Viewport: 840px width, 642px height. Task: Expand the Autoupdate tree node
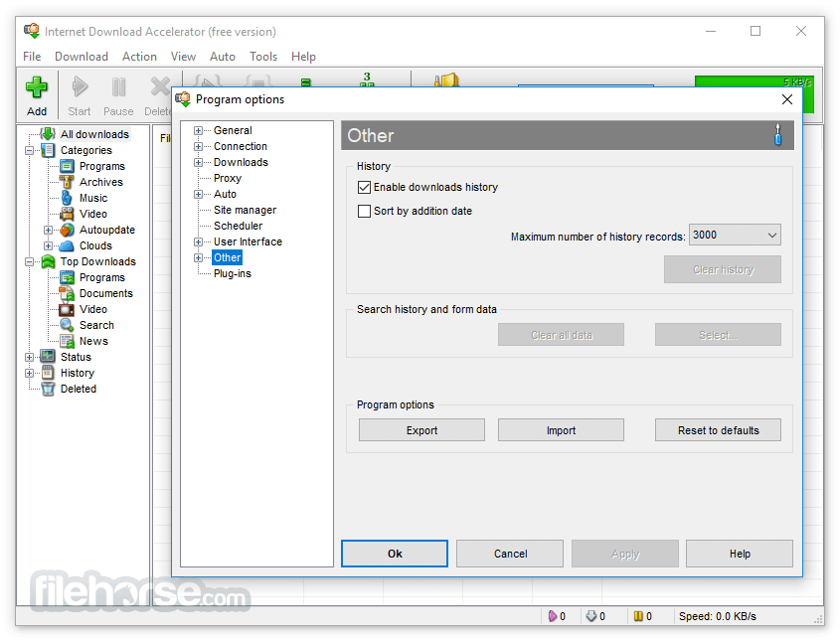tap(49, 230)
